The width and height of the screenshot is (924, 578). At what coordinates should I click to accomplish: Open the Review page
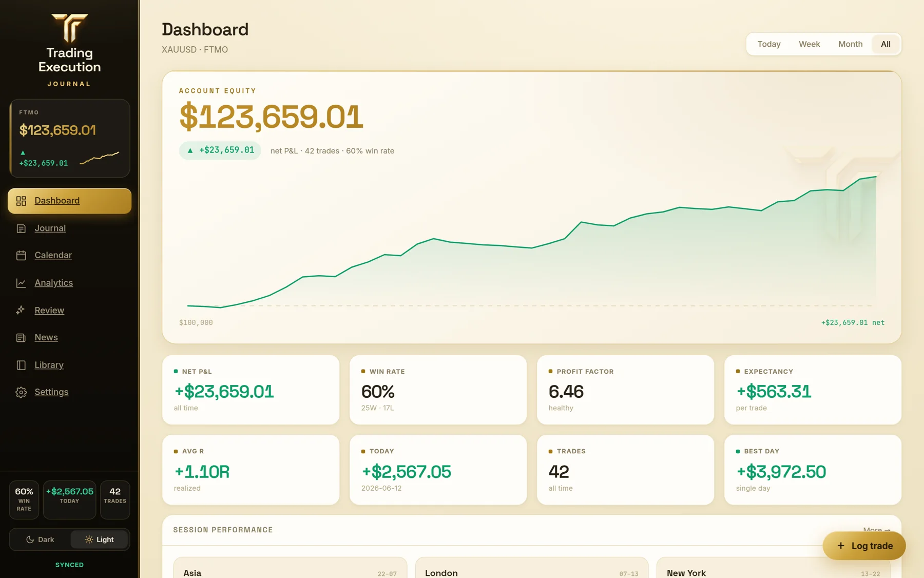(69, 310)
